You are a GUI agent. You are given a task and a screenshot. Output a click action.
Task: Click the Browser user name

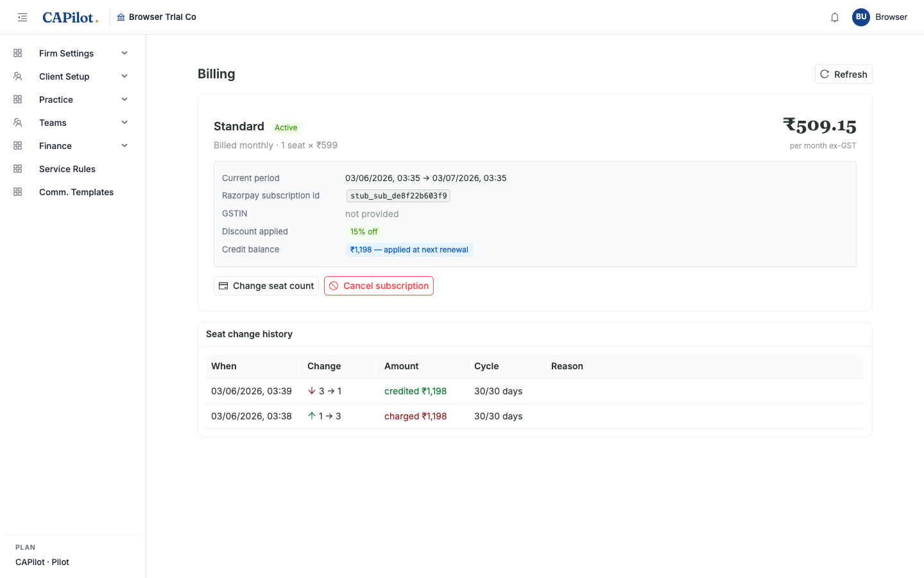[x=891, y=17]
